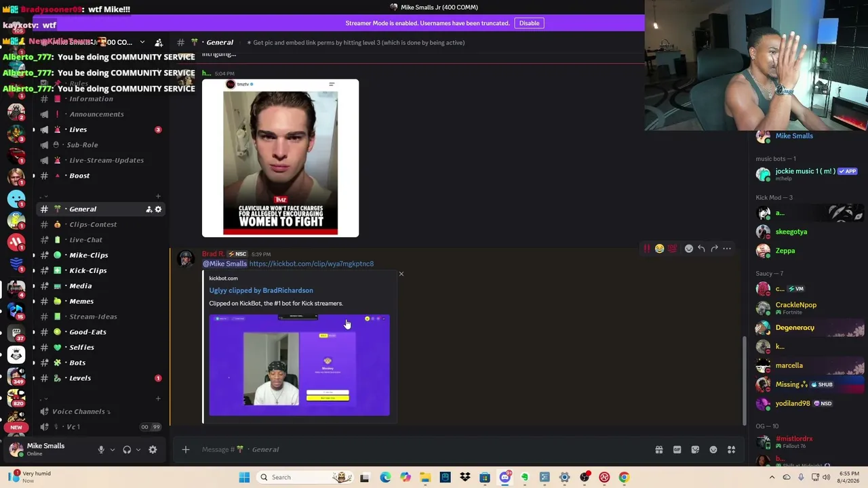Viewport: 868px width, 488px height.
Task: Play the KickBot clip thumbnail
Action: [x=299, y=365]
